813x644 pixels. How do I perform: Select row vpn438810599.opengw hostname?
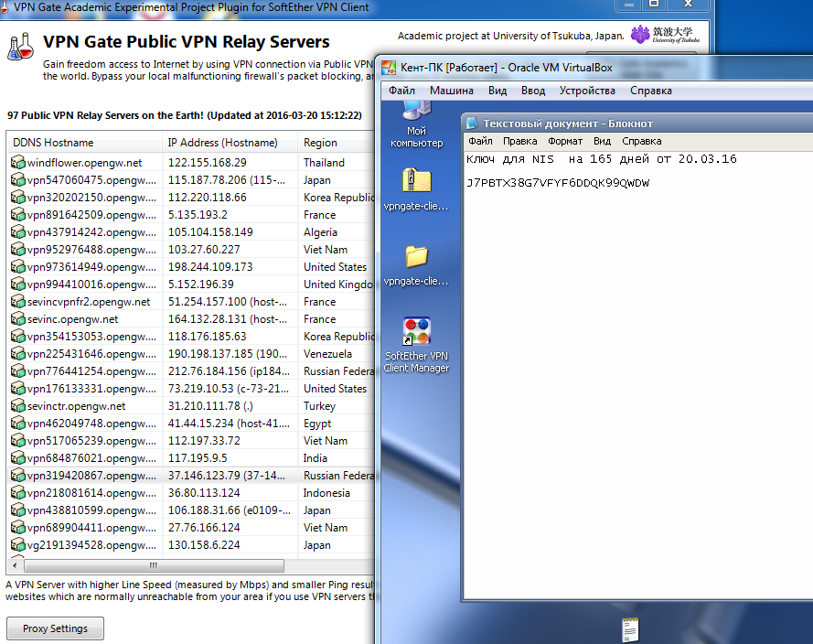tap(91, 510)
